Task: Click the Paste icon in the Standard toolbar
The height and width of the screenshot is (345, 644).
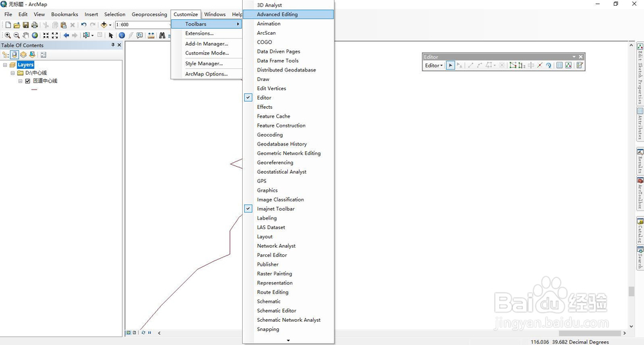Action: [64, 25]
